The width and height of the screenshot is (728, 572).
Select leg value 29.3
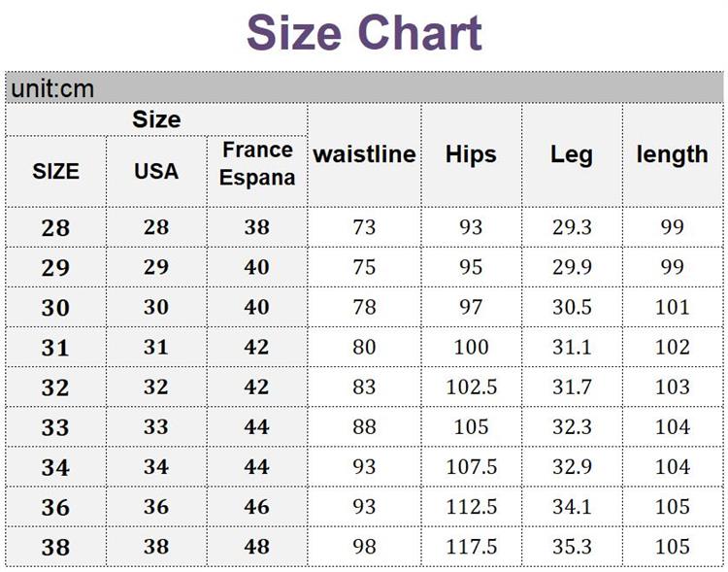click(x=572, y=227)
